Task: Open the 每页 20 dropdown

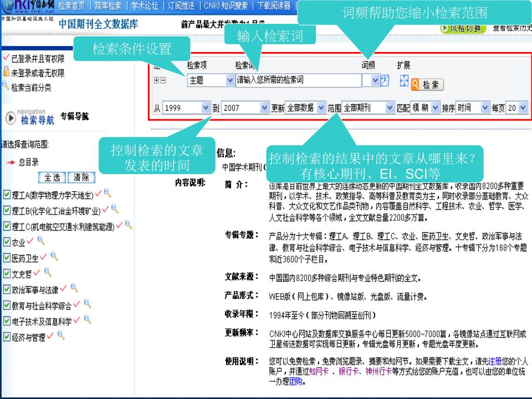Action: tap(517, 108)
